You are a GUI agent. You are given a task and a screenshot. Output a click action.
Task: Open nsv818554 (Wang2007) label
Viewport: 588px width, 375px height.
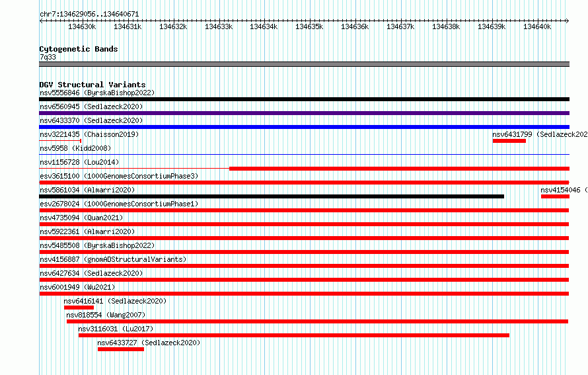coord(106,315)
